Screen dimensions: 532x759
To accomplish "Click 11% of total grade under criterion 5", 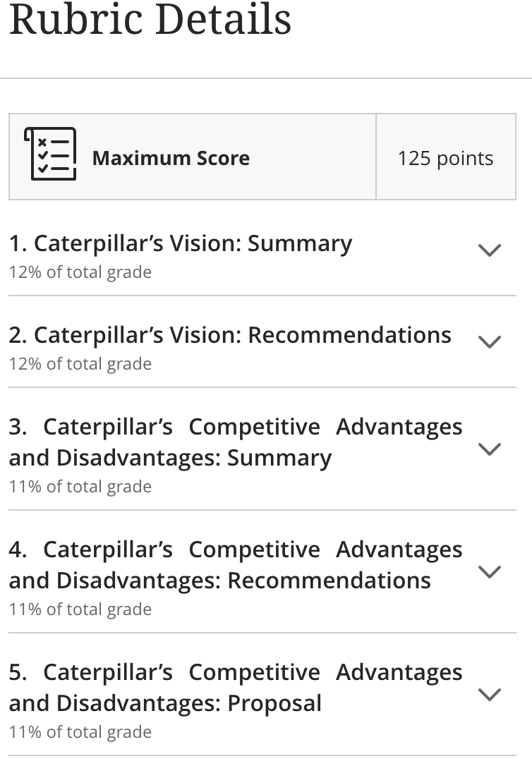I will coord(80,732).
